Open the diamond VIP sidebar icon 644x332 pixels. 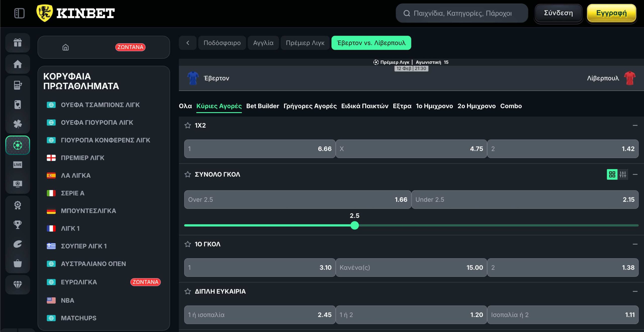(x=18, y=284)
